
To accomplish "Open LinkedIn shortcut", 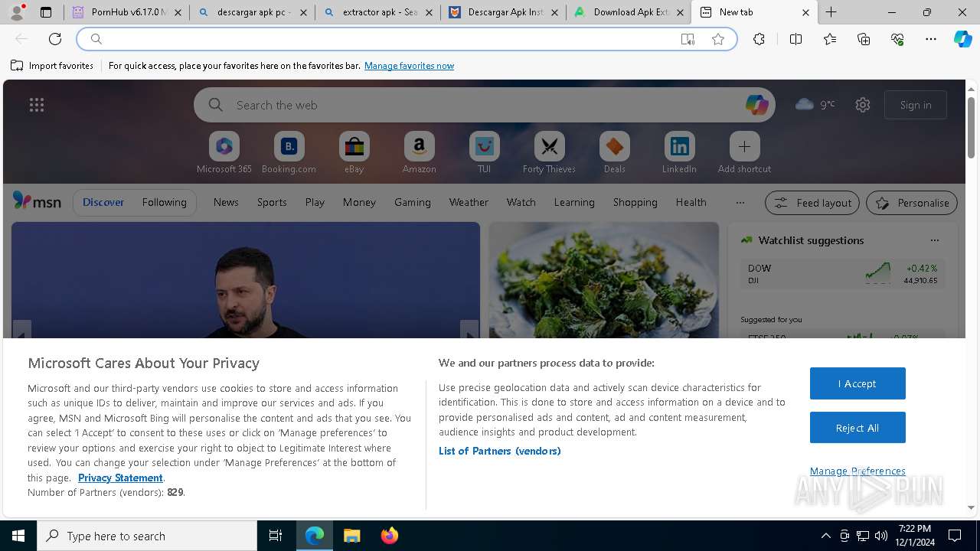I will (x=679, y=152).
